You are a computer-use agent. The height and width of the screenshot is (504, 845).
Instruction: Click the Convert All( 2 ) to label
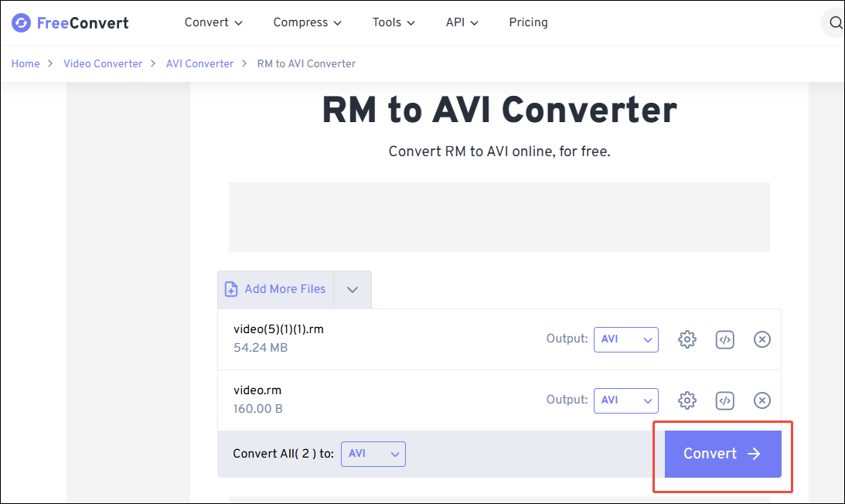pyautogui.click(x=284, y=454)
